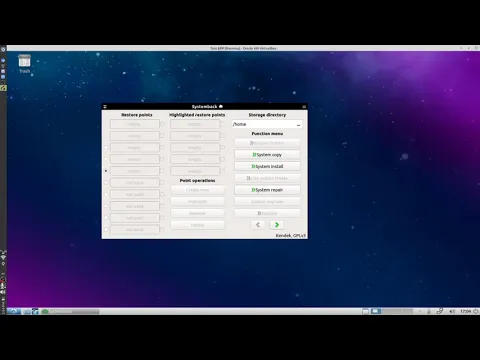This screenshot has width=480, height=360.
Task: Click the System install button
Action: point(267,166)
